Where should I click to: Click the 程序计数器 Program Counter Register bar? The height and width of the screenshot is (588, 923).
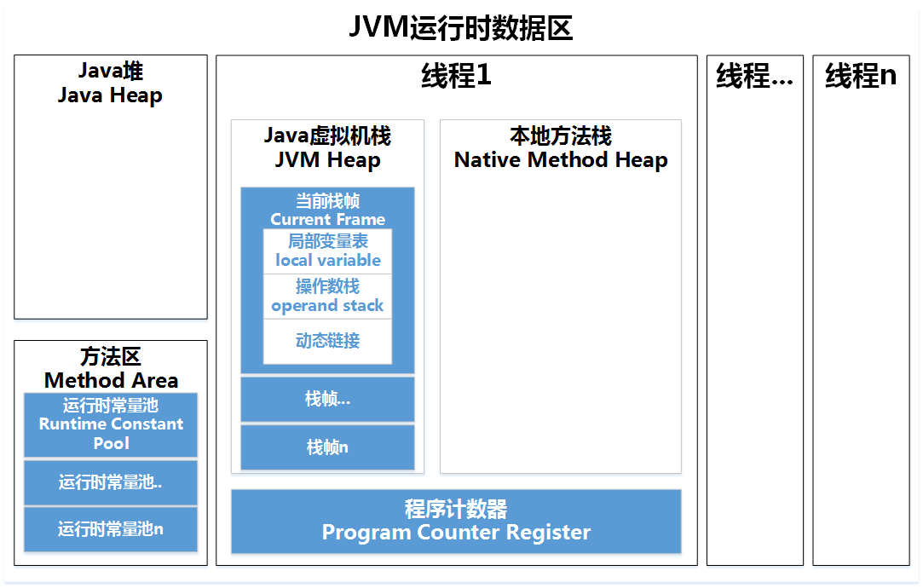456,522
